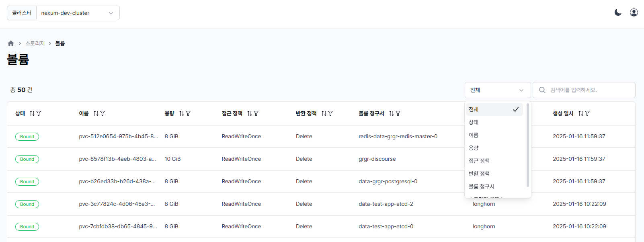Filter the 볼륨 청구서 column
Screen dimensions: 644x242
tap(398, 113)
